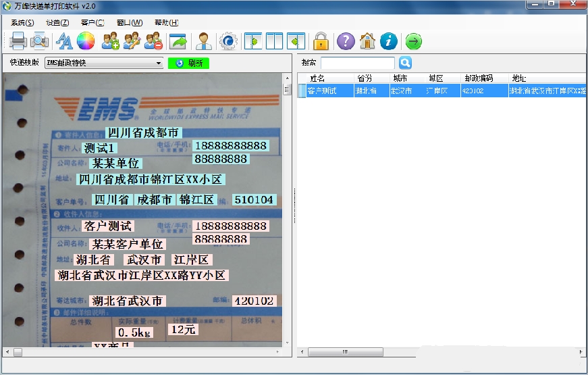Open the 客户(C) menu
The height and width of the screenshot is (375, 588).
coord(92,22)
